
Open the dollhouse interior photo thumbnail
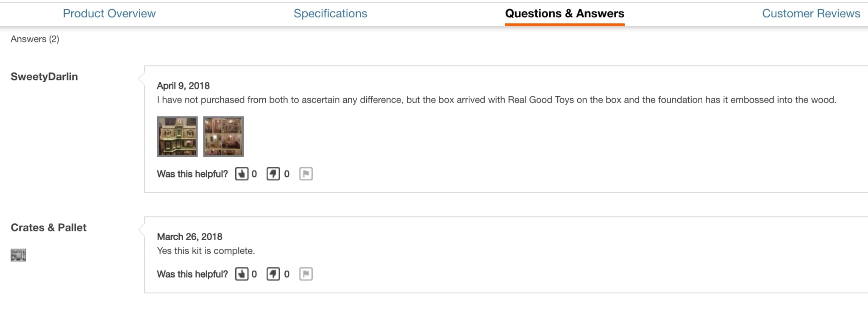point(223,136)
